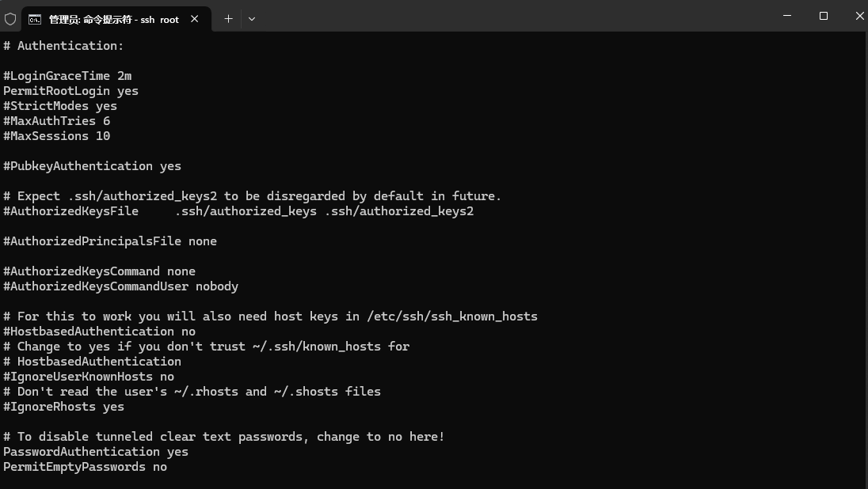Maximize the terminal window
The height and width of the screenshot is (489, 868).
point(824,16)
